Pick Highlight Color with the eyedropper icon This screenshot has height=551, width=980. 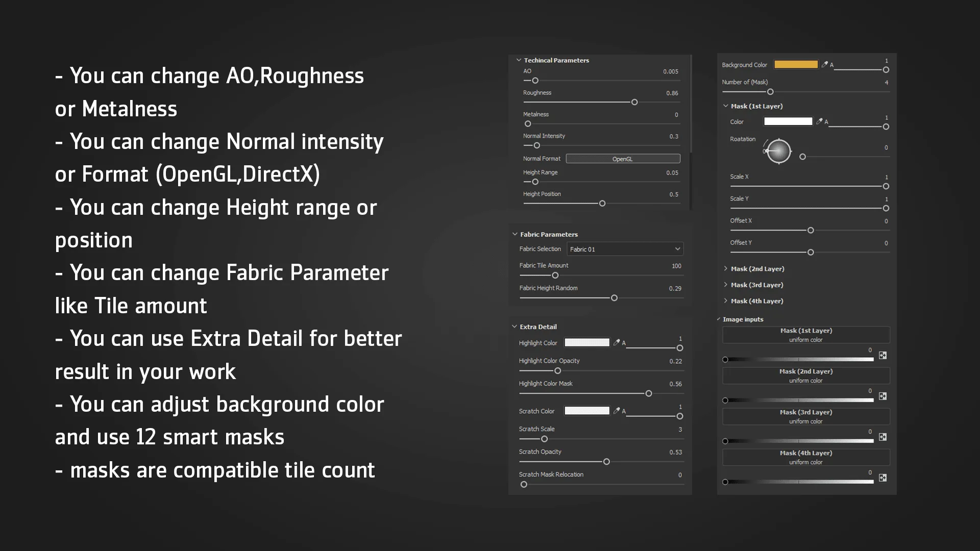coord(617,342)
